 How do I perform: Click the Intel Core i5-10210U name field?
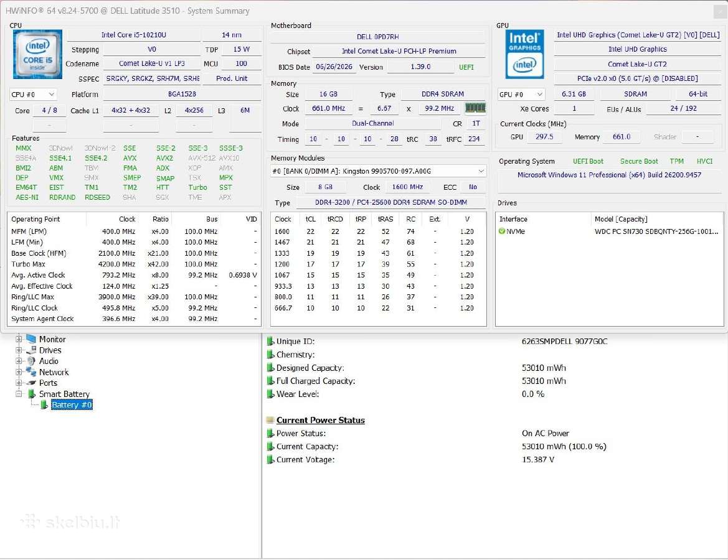click(134, 35)
